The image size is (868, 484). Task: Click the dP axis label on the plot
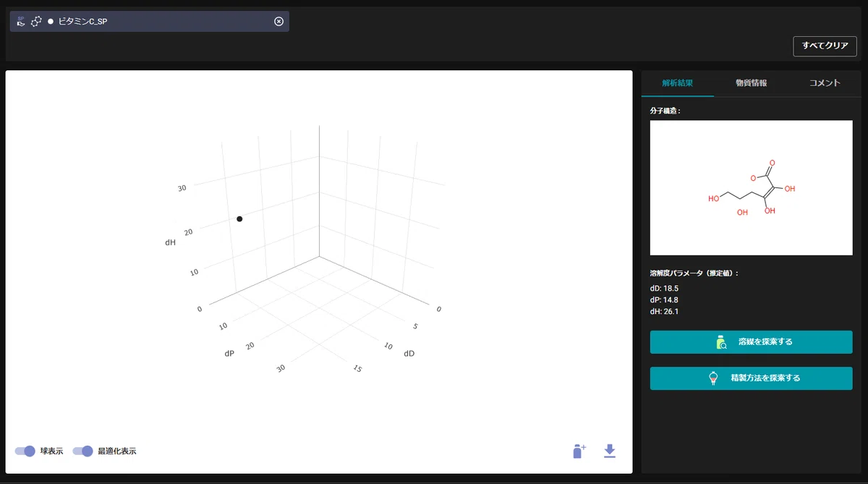click(x=229, y=354)
